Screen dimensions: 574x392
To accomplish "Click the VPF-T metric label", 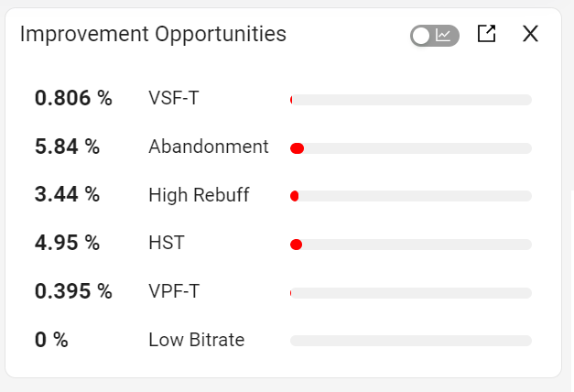I will point(174,292).
